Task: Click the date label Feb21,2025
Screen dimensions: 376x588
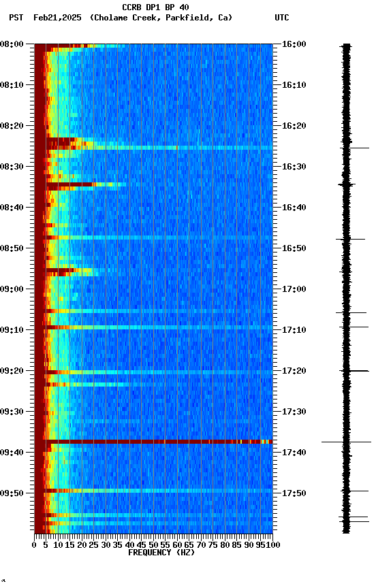Action: pyautogui.click(x=57, y=18)
